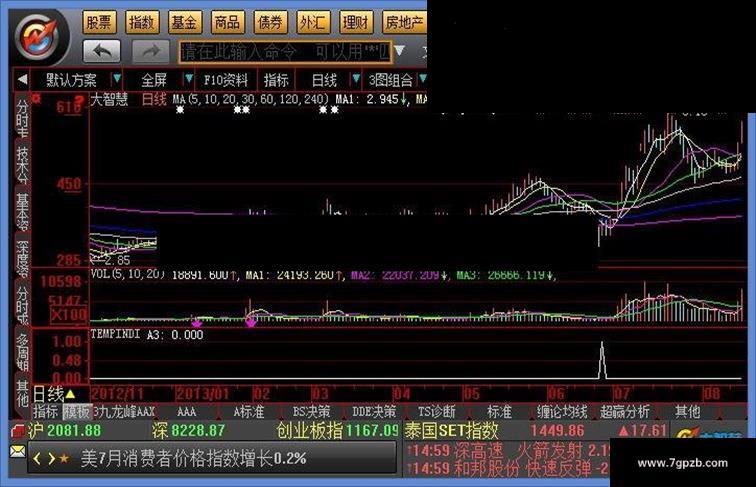Select 缠论均线 indicator tab
Image resolution: width=756 pixels, height=487 pixels.
tap(562, 412)
